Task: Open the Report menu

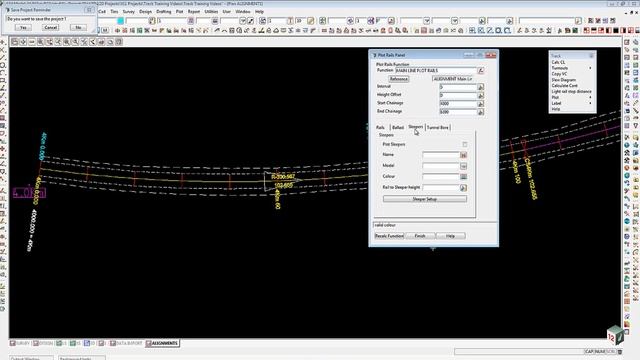Action: click(194, 11)
